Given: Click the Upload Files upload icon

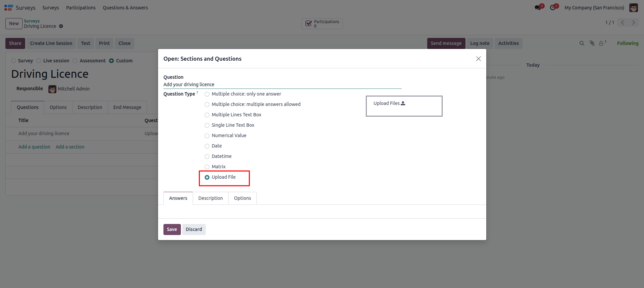Looking at the screenshot, I should [403, 103].
